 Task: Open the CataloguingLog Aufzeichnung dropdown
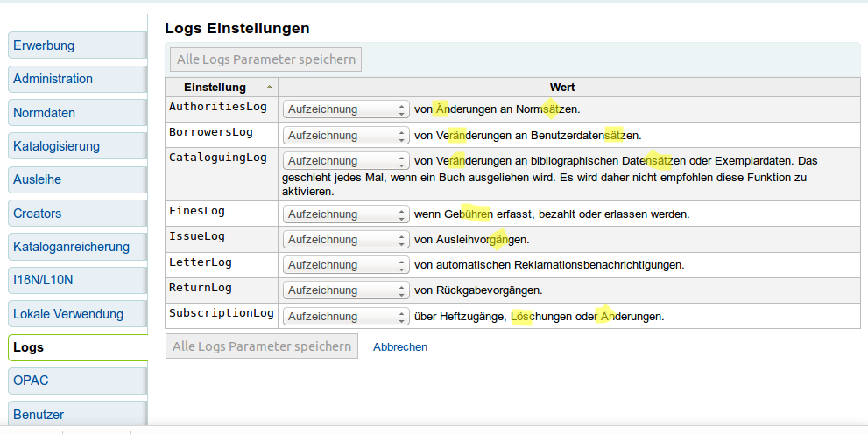click(x=346, y=161)
